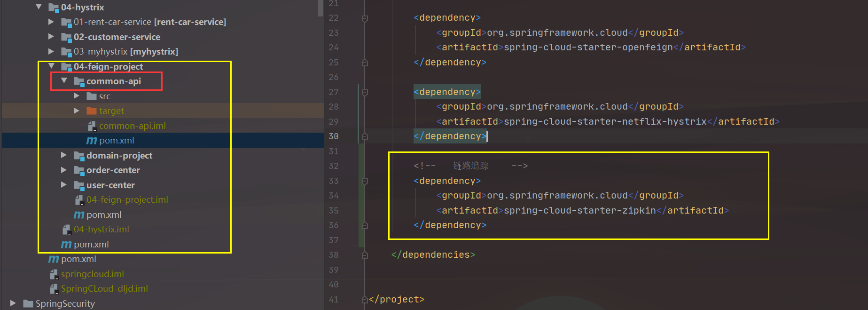The image size is (868, 310).
Task: Select the src folder
Action: [105, 96]
